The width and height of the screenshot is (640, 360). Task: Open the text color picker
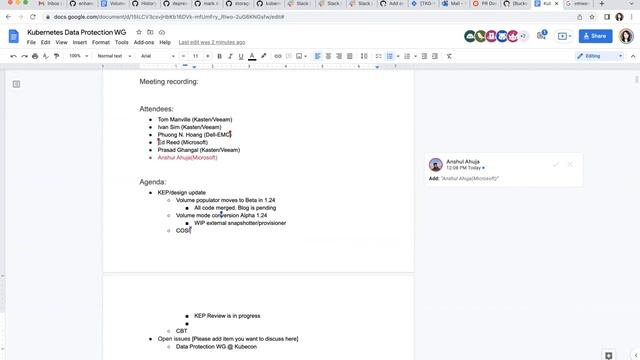click(252, 56)
